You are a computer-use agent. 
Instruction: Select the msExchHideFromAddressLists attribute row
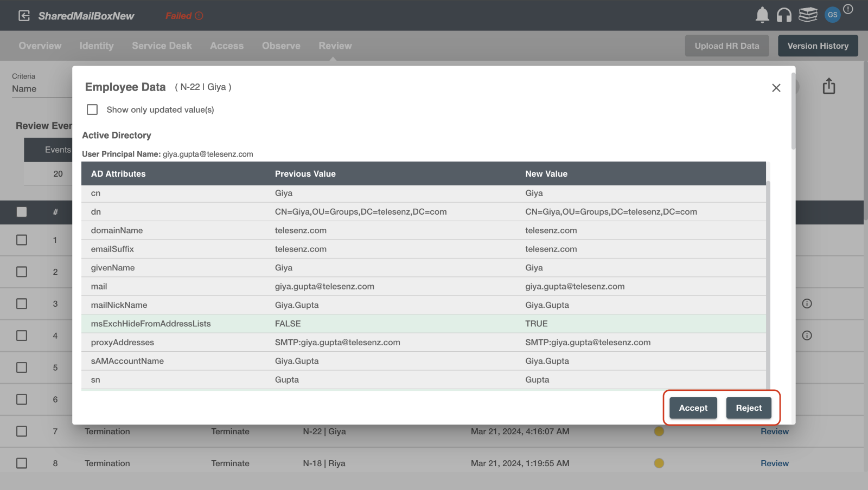(x=424, y=324)
